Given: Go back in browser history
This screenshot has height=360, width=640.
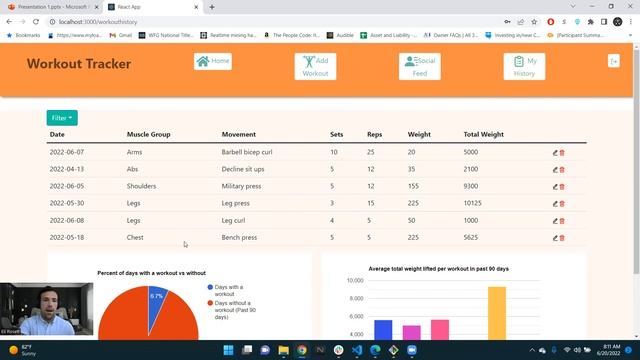Looking at the screenshot, I should click(9, 22).
